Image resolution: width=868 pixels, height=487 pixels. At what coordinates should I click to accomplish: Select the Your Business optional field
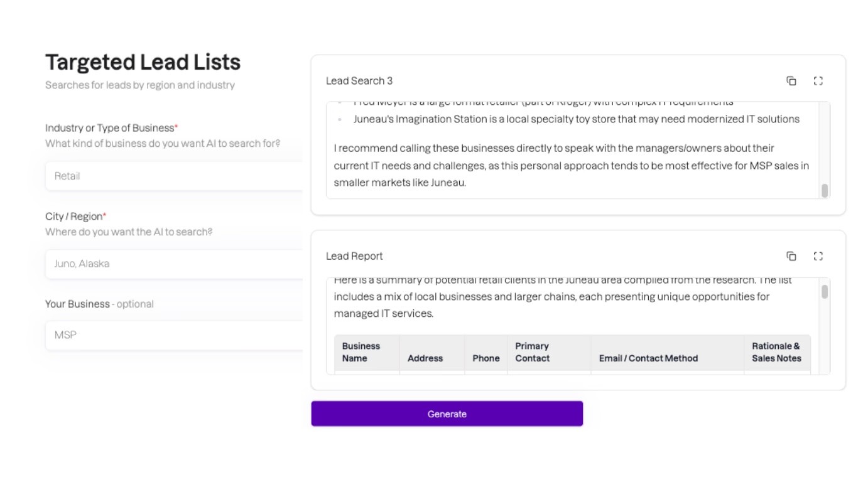click(174, 335)
